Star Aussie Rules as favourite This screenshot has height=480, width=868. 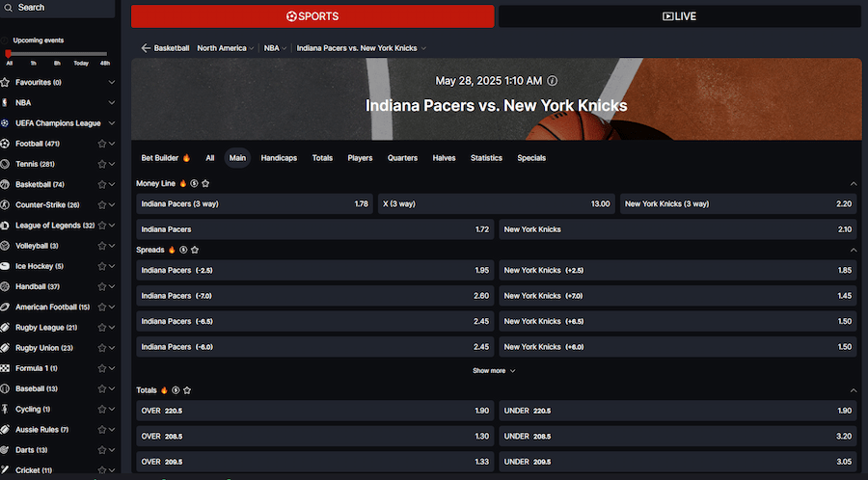(102, 430)
